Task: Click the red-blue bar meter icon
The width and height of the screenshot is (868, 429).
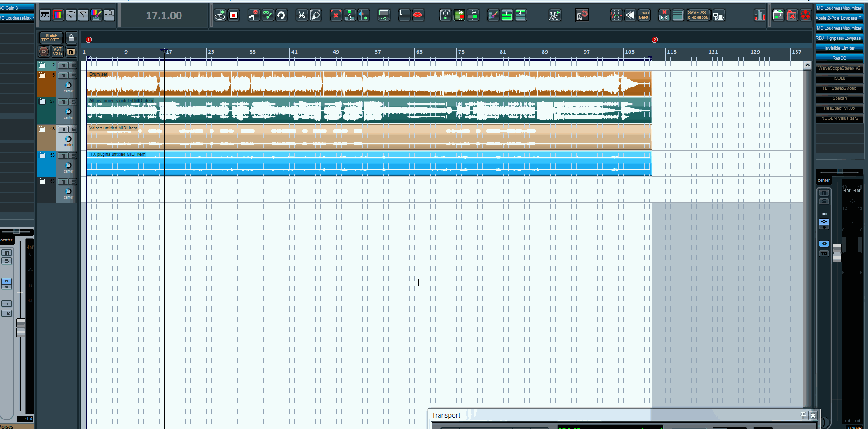Action: [x=759, y=15]
